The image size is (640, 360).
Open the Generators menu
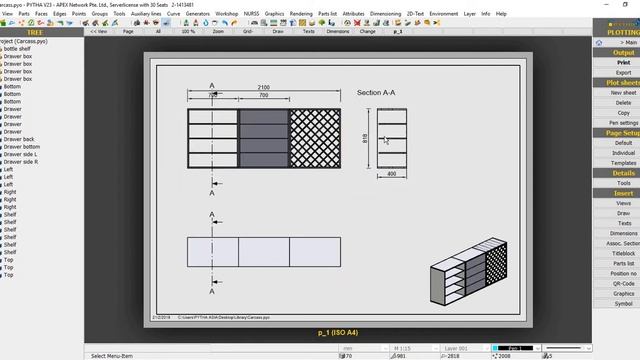pos(198,14)
